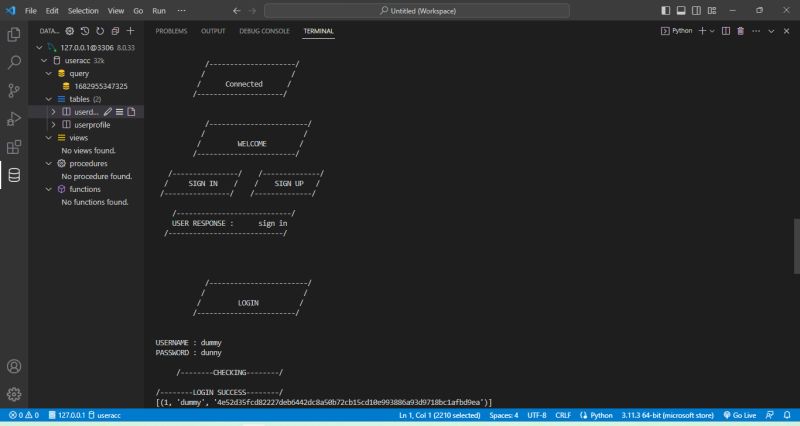
Task: Open the Go menu
Action: point(138,11)
